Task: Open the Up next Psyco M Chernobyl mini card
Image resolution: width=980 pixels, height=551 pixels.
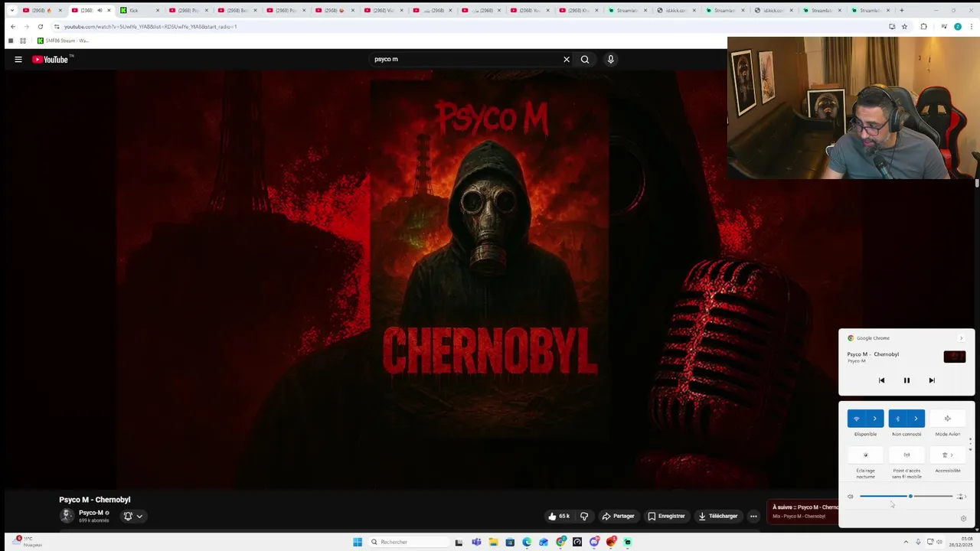Action: click(804, 511)
